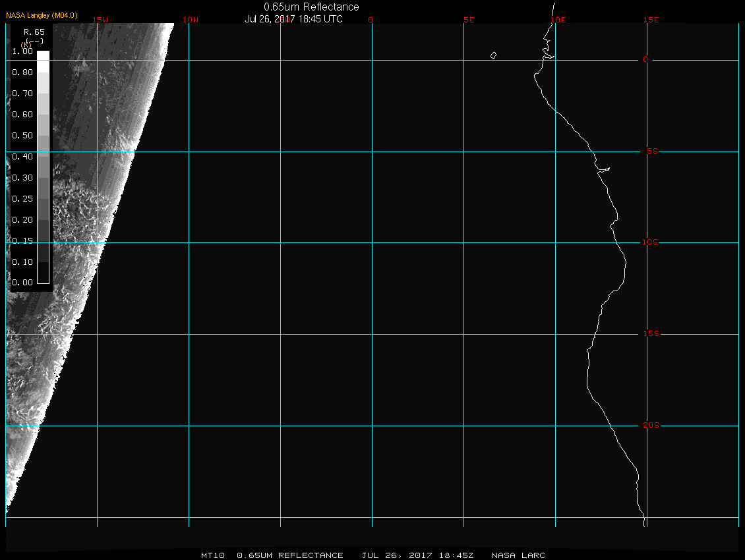Click the 10S latitude label
Image resolution: width=745 pixels, height=560 pixels.
point(650,242)
